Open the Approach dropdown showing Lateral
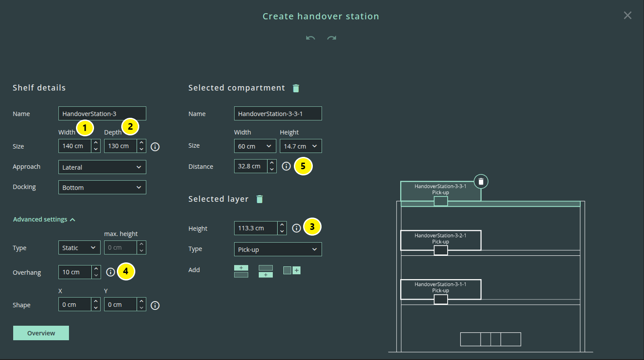The height and width of the screenshot is (360, 644). [102, 167]
